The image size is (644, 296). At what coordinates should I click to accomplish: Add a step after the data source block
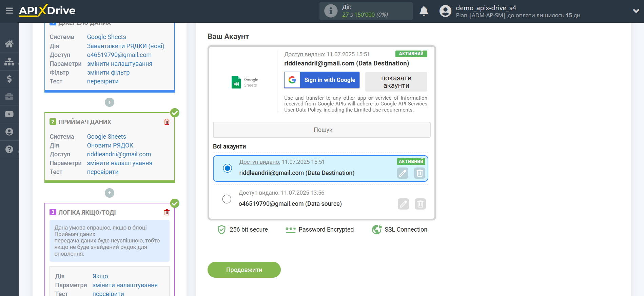110,102
